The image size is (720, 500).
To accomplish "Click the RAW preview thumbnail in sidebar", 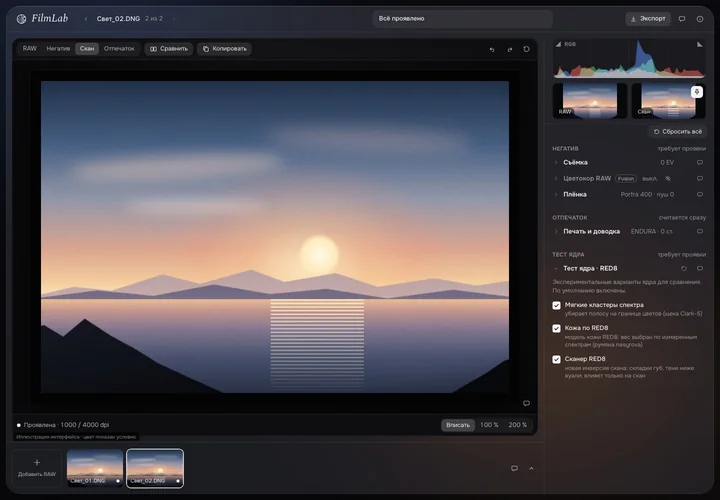I will 590,101.
